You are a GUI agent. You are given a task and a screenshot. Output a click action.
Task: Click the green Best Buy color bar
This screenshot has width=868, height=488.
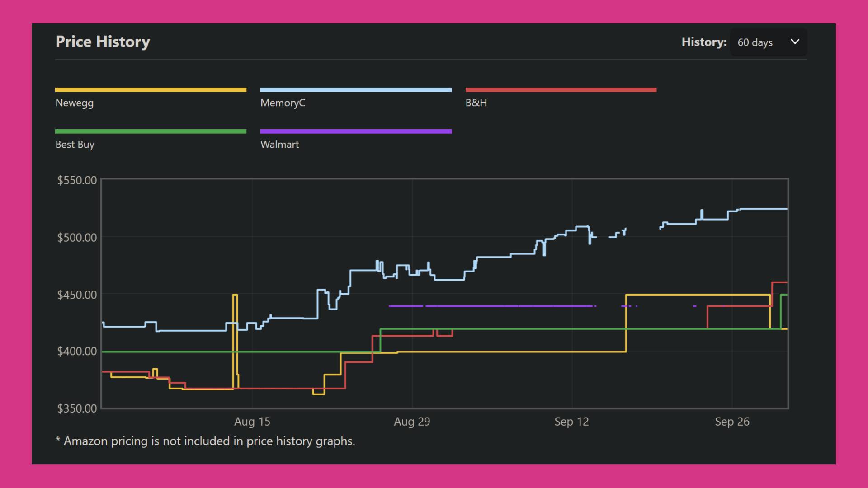click(x=151, y=131)
